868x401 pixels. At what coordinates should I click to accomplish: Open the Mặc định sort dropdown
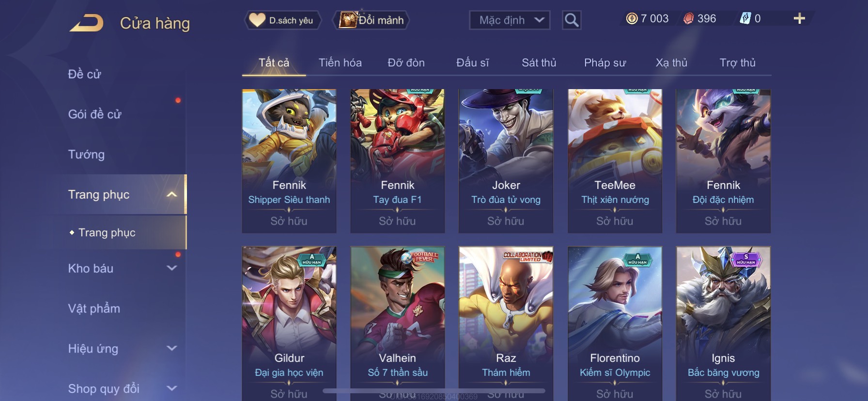click(x=510, y=20)
